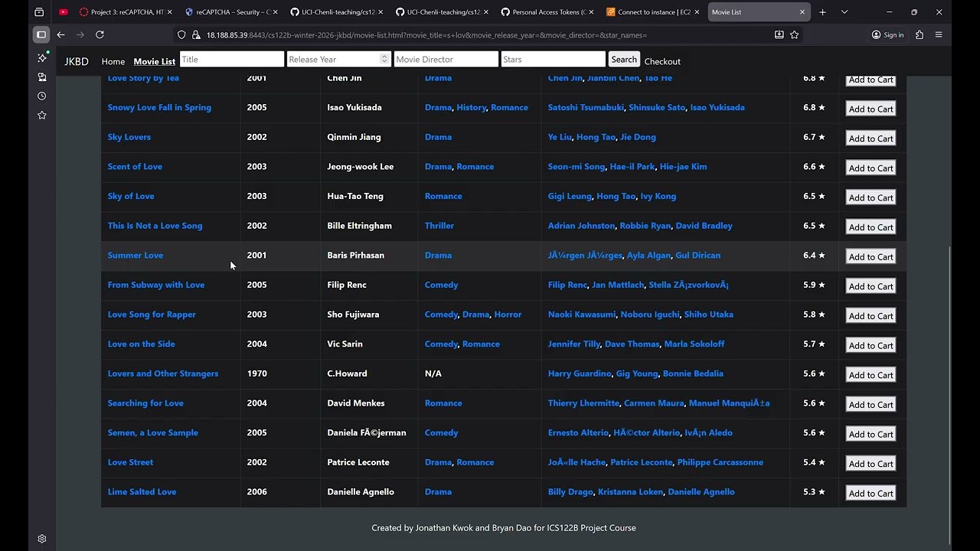Add Summer Love to cart

pyautogui.click(x=871, y=256)
